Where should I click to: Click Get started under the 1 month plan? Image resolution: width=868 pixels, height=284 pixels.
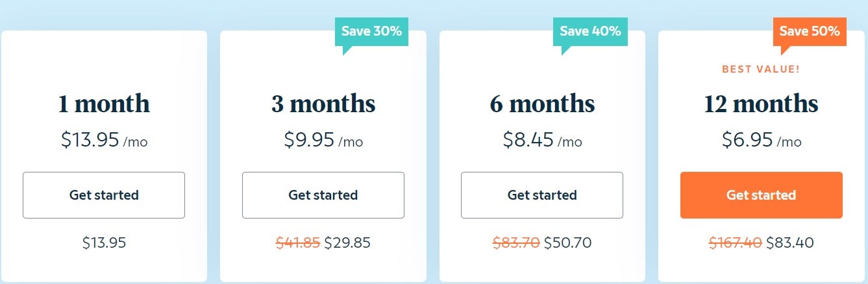pyautogui.click(x=104, y=195)
